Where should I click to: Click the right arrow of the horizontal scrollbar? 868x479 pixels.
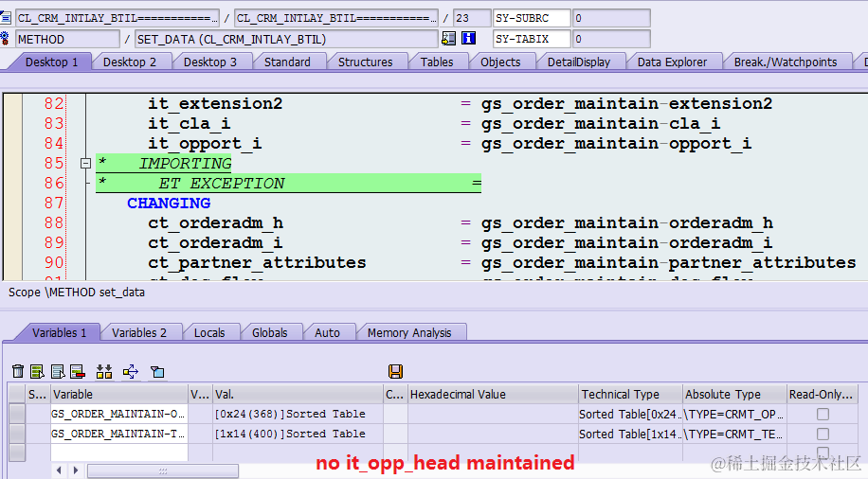(x=76, y=470)
